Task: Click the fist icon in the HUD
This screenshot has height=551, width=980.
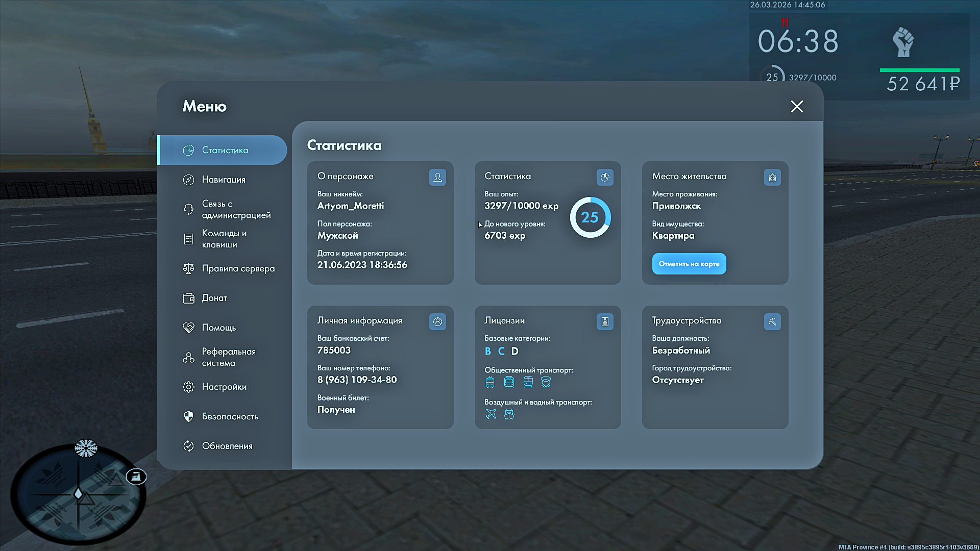Action: (903, 42)
